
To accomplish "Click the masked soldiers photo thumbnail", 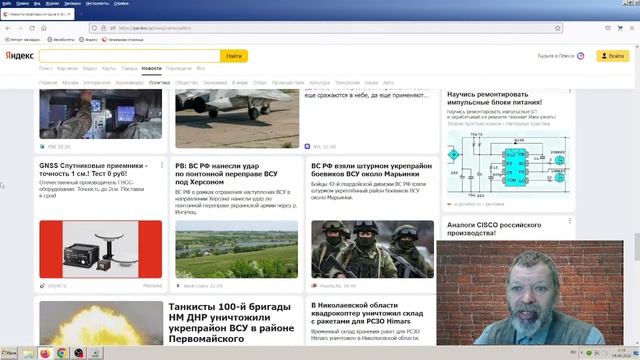I will pos(372,249).
